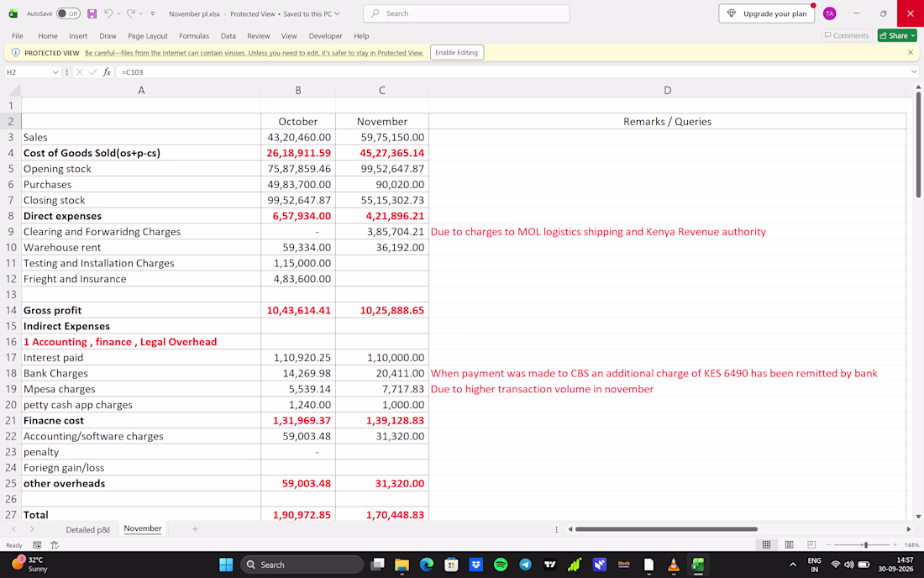The height and width of the screenshot is (578, 924).
Task: Select the November sheet tab
Action: click(x=143, y=528)
